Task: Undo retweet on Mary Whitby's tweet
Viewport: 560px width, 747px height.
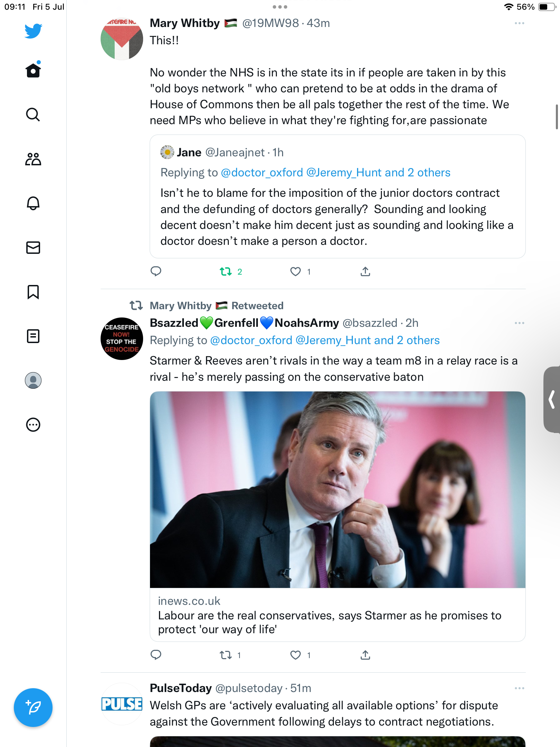Action: tap(226, 272)
